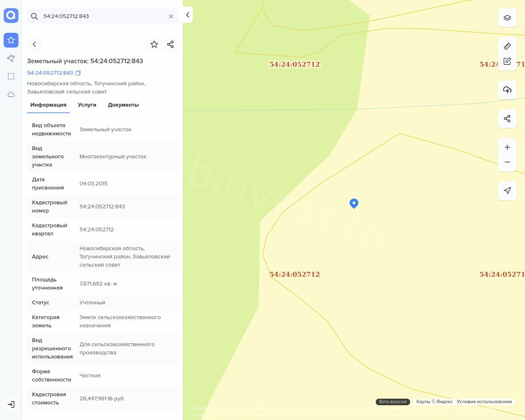Zoom in on the map
The width and height of the screenshot is (525, 420).
[507, 147]
